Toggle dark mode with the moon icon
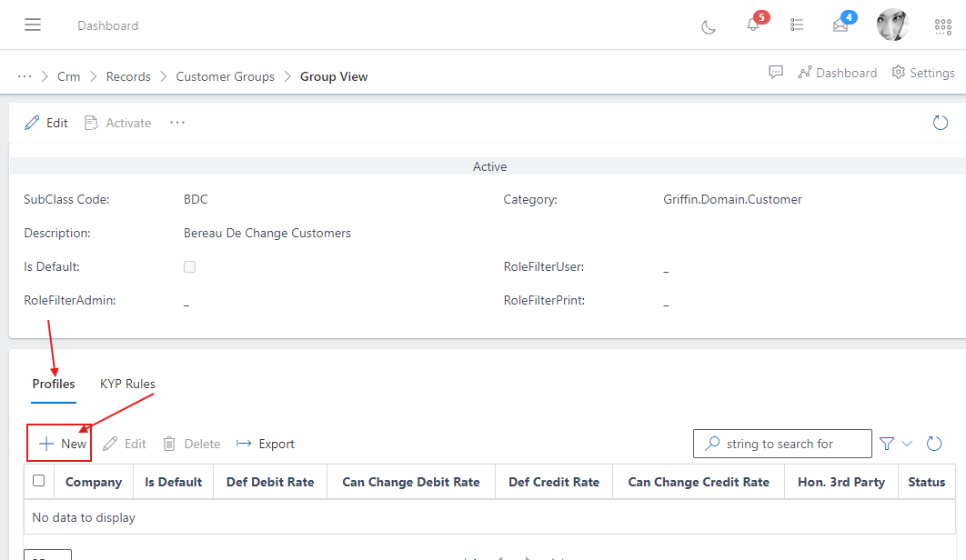Image resolution: width=966 pixels, height=560 pixels. (x=709, y=27)
